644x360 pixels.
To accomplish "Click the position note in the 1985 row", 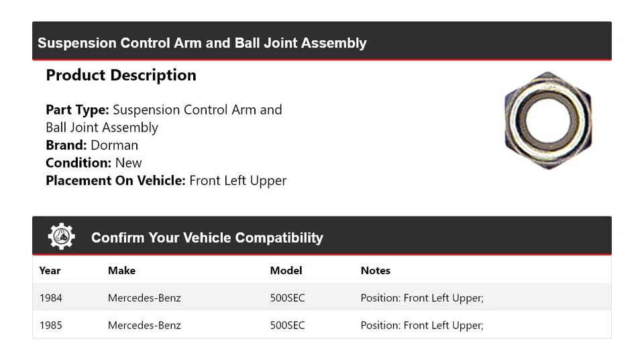I will coord(422,325).
